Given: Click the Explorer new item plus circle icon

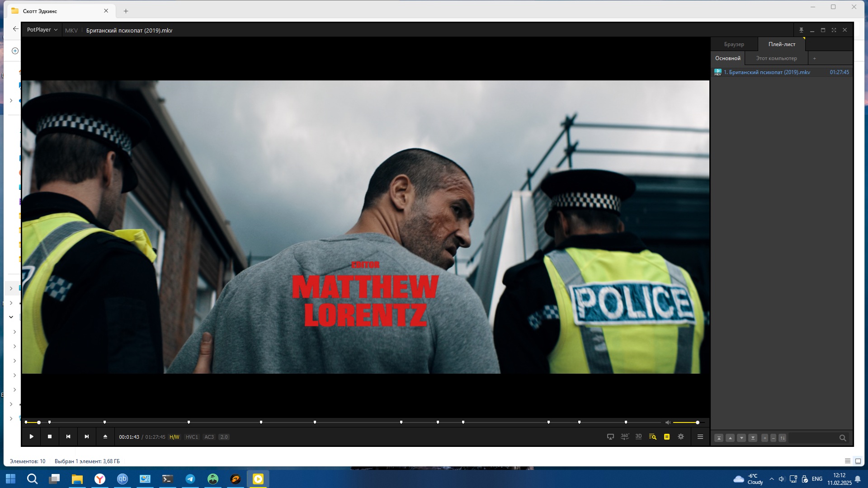Looking at the screenshot, I should tap(15, 51).
